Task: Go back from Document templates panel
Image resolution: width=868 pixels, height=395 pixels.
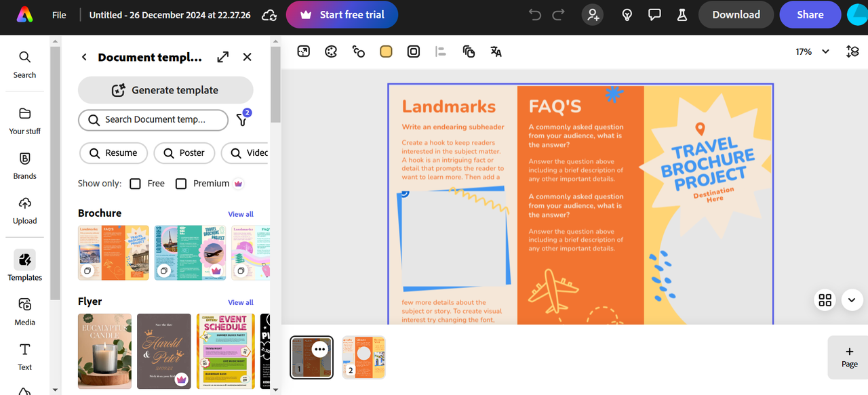Action: [x=84, y=58]
